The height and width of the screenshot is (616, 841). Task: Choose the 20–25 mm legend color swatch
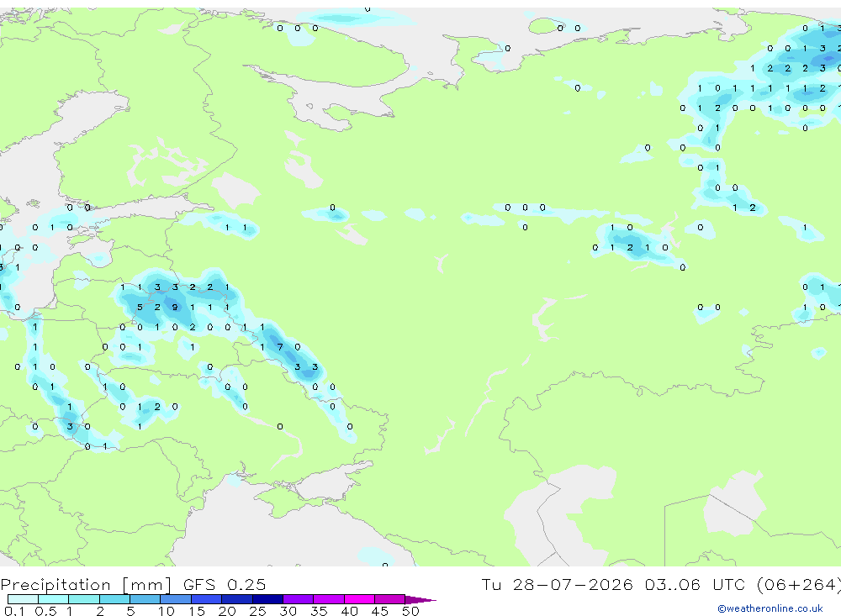[237, 599]
